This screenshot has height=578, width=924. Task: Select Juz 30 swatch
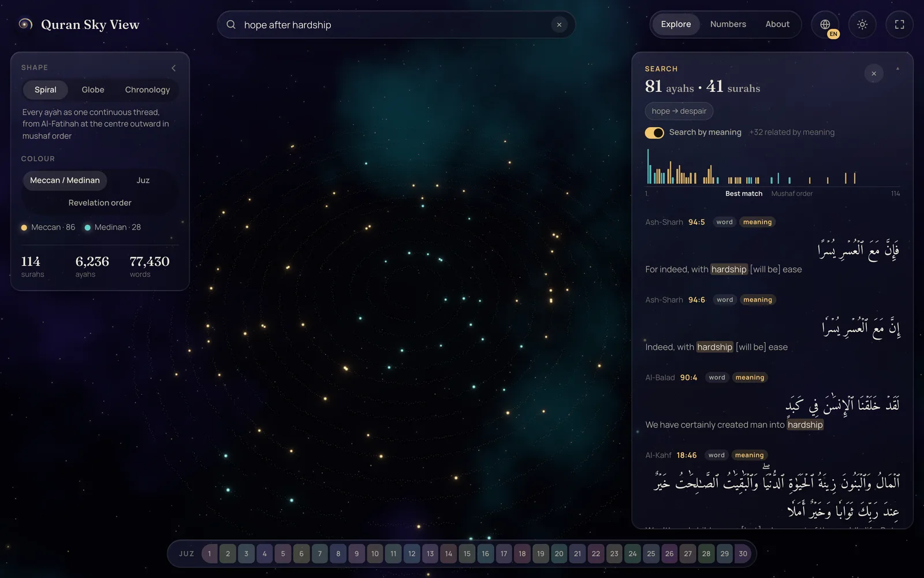tap(743, 554)
